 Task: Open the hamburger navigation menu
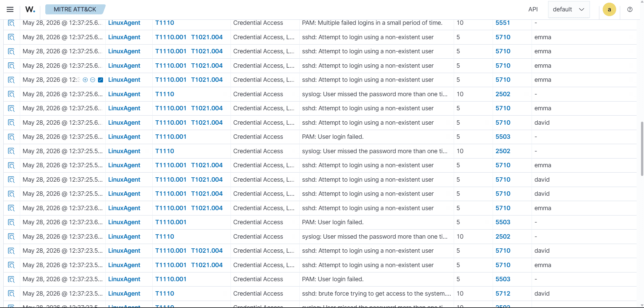click(x=10, y=9)
